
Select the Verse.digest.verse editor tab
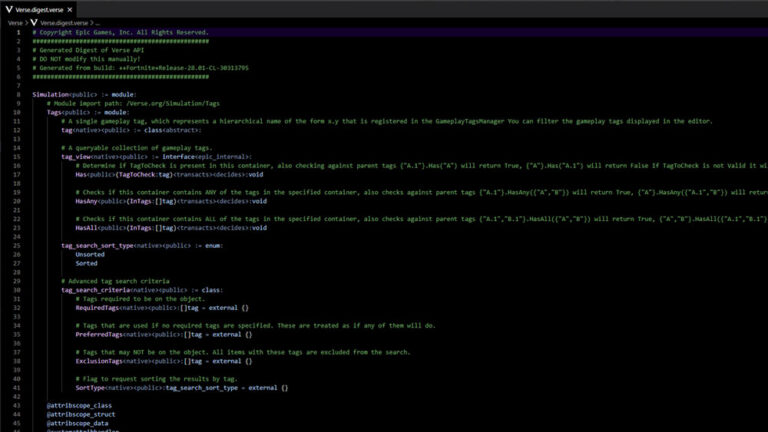pos(40,9)
